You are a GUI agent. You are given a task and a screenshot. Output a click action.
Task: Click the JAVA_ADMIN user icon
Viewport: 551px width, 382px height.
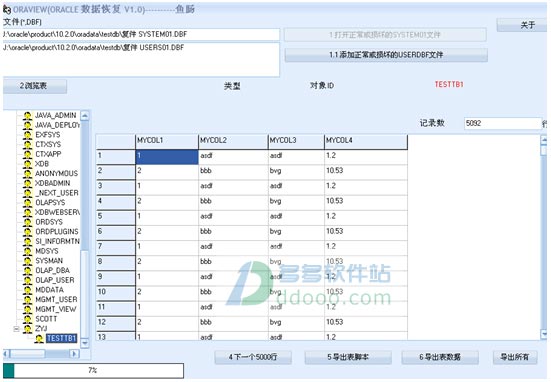27,115
